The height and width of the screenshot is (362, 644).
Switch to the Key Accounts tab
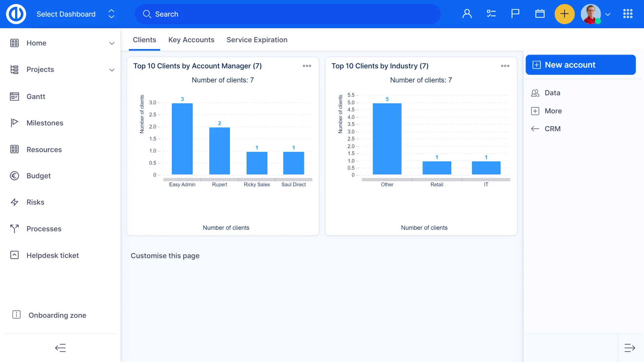pyautogui.click(x=191, y=40)
